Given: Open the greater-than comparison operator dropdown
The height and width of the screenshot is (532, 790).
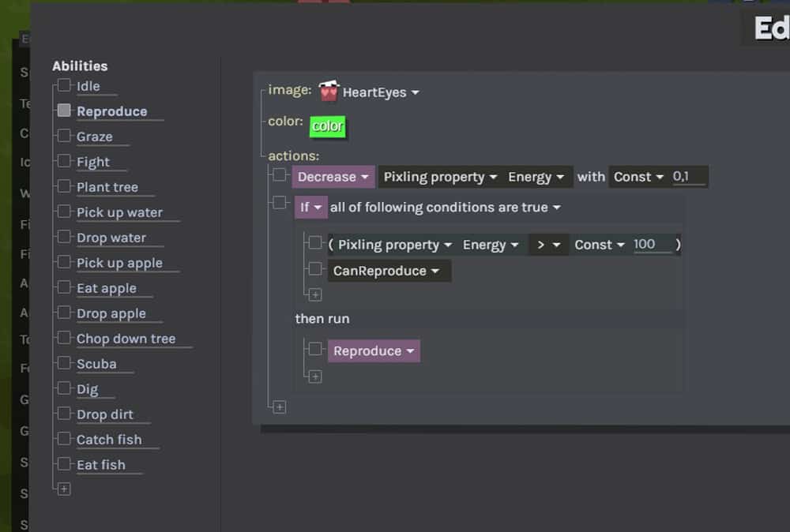Looking at the screenshot, I should 548,245.
